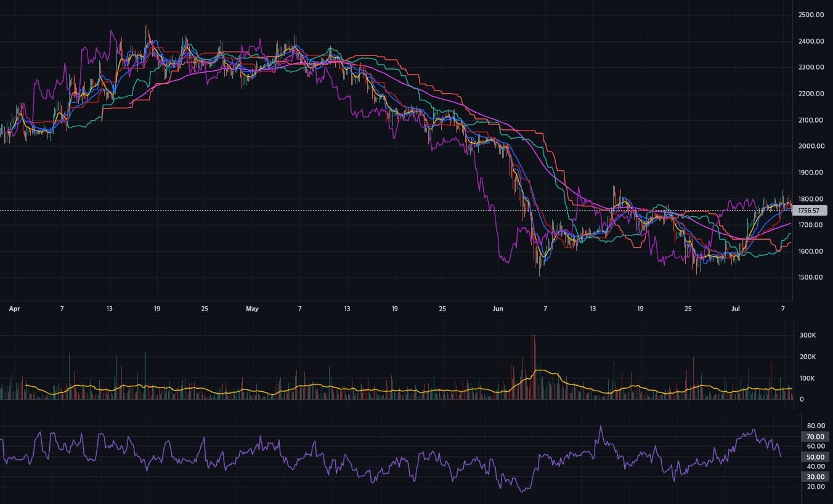Select the 1500.00 price axis label

pyautogui.click(x=811, y=277)
